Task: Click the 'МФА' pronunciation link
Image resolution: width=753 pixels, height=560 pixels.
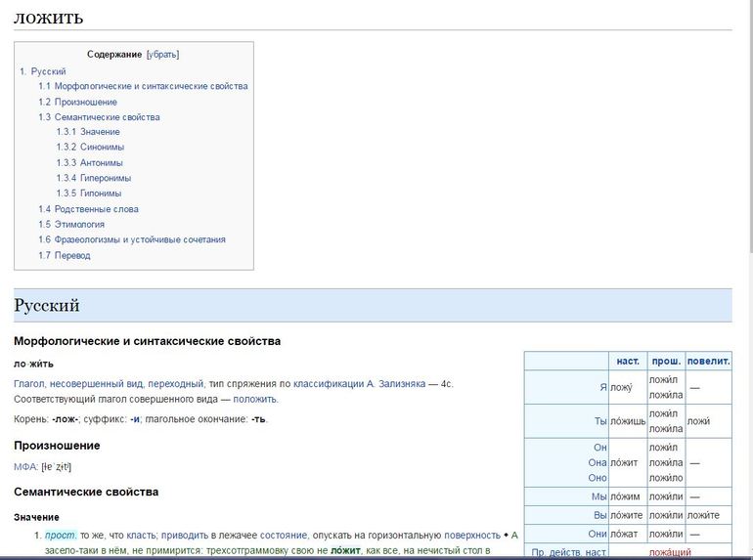Action: pyautogui.click(x=25, y=467)
